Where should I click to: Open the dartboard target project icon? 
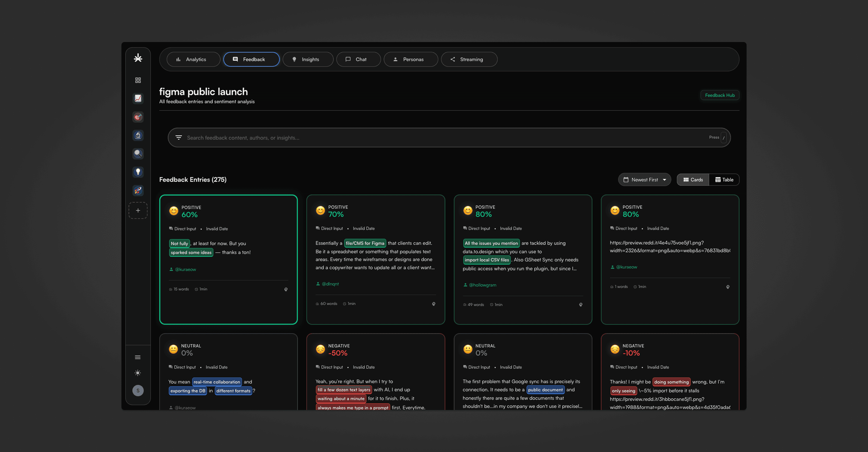[x=138, y=117]
